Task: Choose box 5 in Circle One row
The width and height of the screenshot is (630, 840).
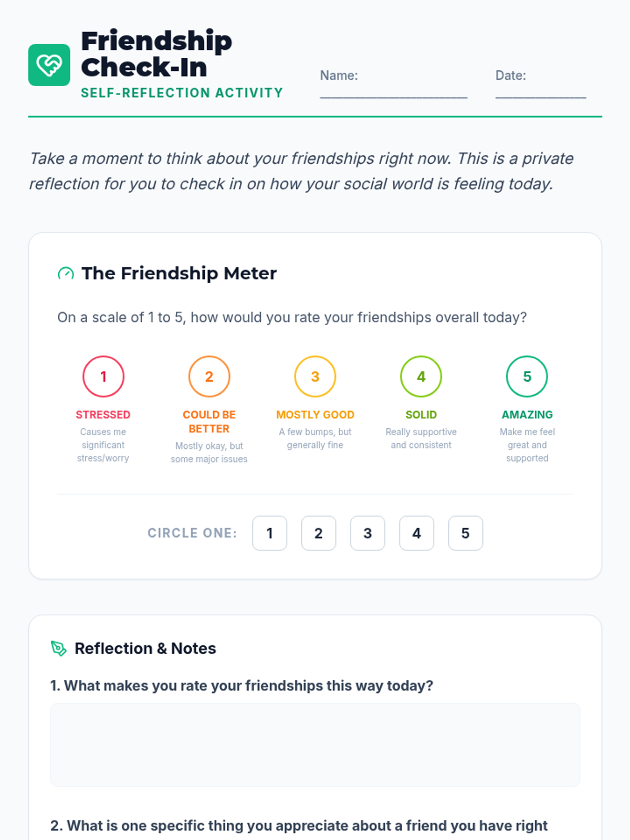Action: coord(465,533)
